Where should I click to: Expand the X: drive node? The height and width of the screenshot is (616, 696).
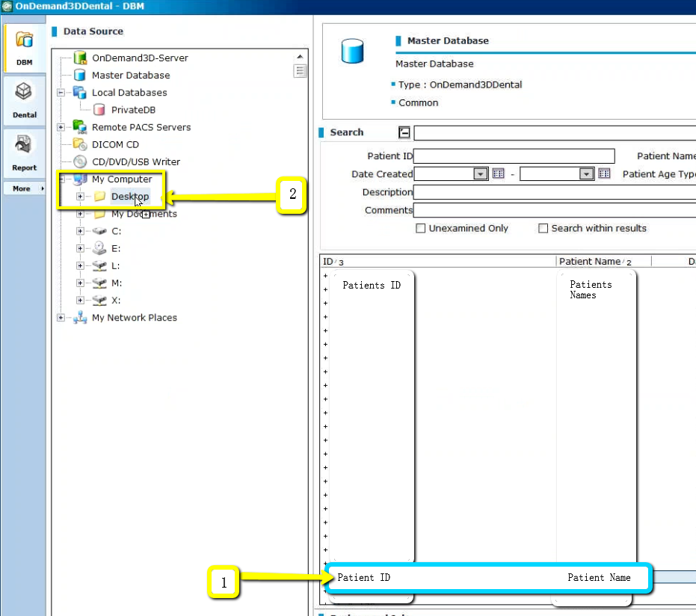click(x=80, y=300)
